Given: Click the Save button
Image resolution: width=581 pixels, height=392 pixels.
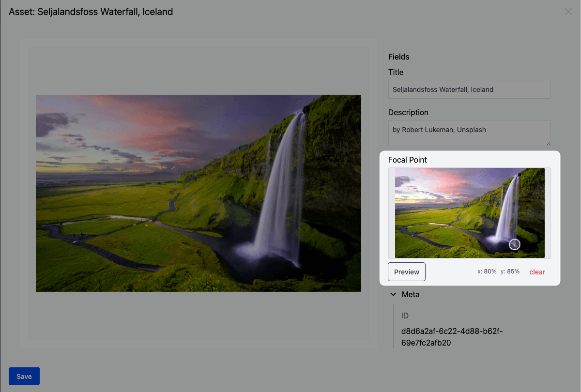Looking at the screenshot, I should coord(24,377).
